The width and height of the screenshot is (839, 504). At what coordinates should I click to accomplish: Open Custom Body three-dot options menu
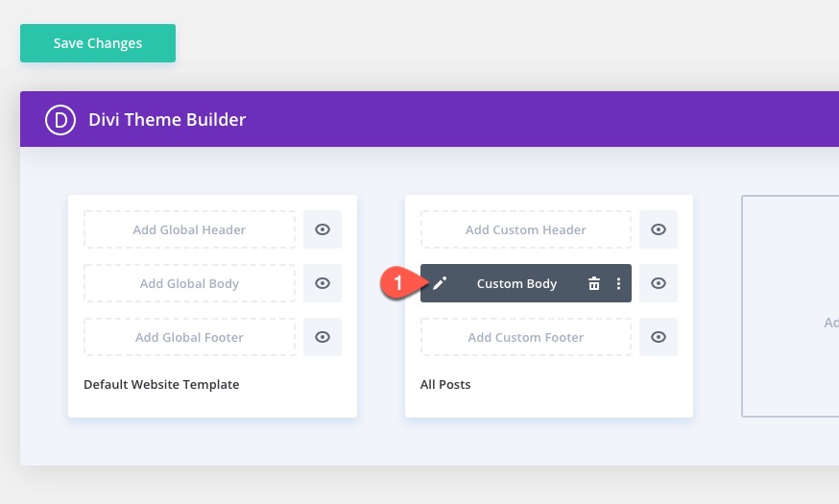tap(618, 283)
